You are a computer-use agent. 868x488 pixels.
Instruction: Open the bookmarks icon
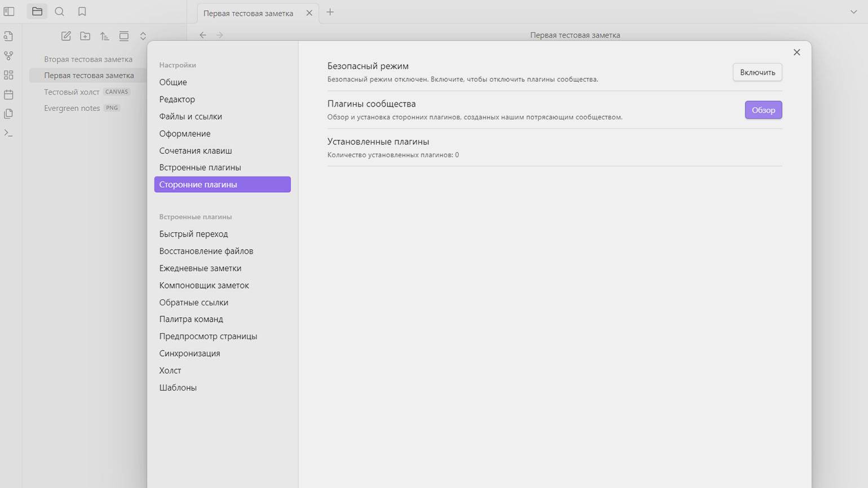(82, 11)
